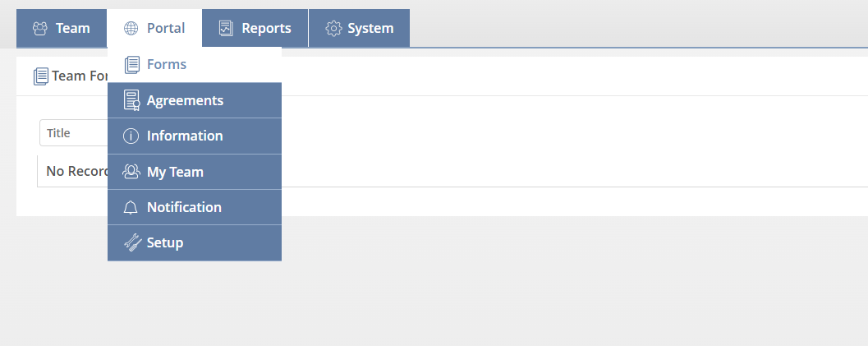The width and height of the screenshot is (868, 346).
Task: Click the Team people icon
Action: 40,29
